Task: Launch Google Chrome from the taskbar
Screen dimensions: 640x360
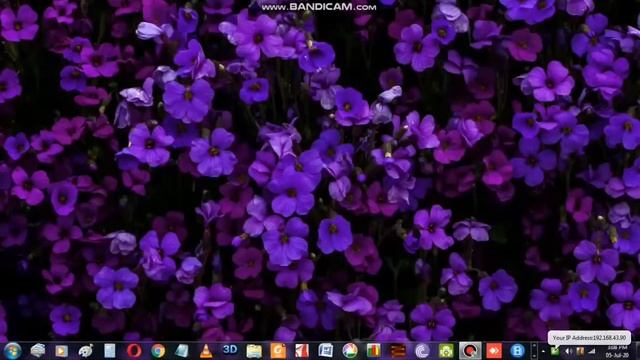Action: pyautogui.click(x=158, y=351)
